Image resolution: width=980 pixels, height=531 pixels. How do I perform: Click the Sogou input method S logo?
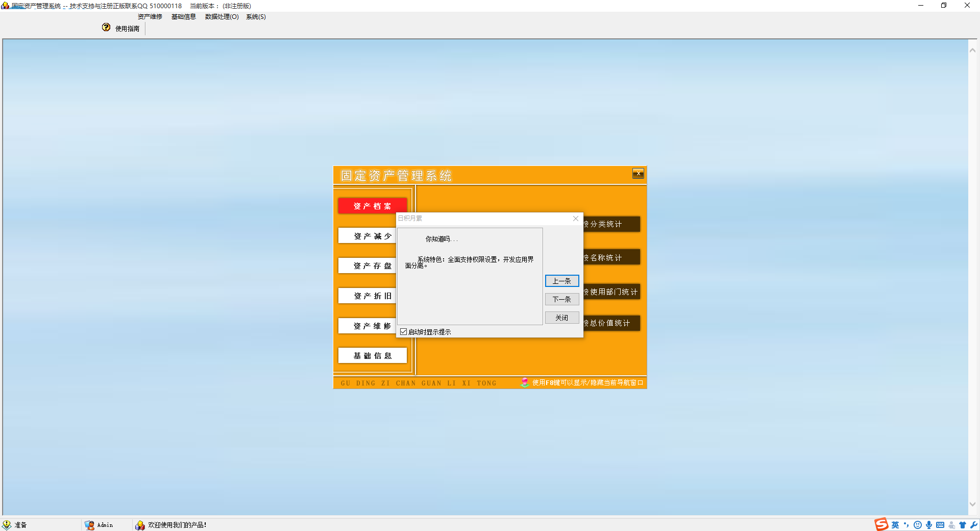click(881, 524)
